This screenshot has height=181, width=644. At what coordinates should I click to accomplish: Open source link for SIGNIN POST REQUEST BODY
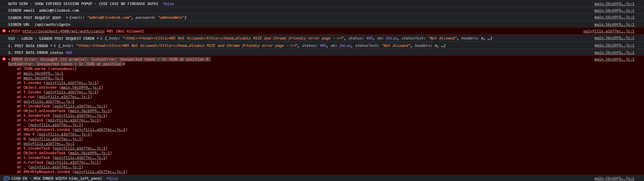point(614,17)
